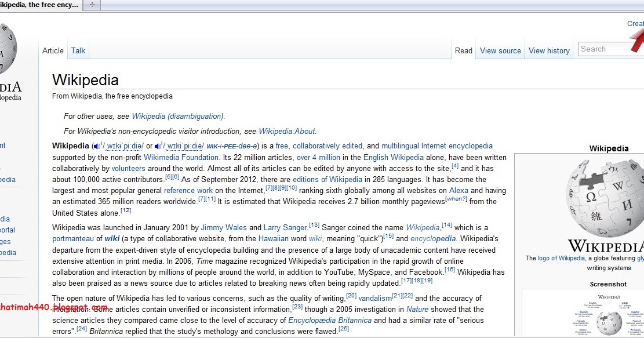The width and height of the screenshot is (644, 338).
Task: Follow the 'collaboratively edited' link
Action: [328, 146]
